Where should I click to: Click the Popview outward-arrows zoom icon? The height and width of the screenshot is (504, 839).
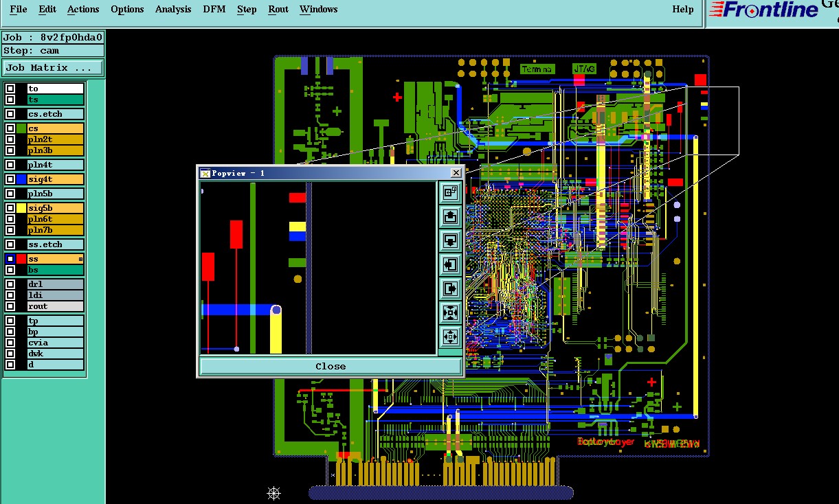pyautogui.click(x=450, y=336)
